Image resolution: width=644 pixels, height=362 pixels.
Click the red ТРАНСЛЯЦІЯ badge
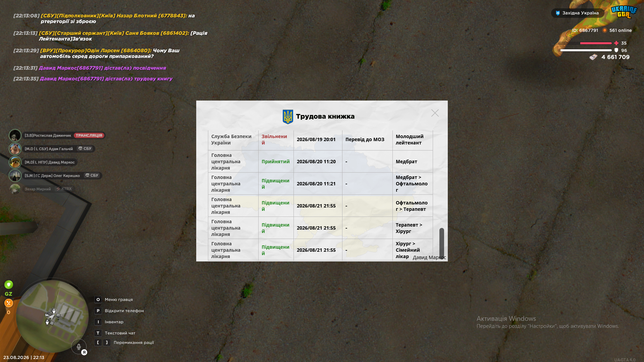89,135
